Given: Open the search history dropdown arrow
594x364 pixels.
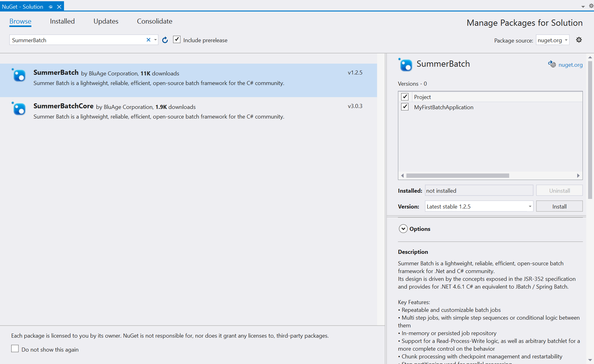Looking at the screenshot, I should [155, 40].
